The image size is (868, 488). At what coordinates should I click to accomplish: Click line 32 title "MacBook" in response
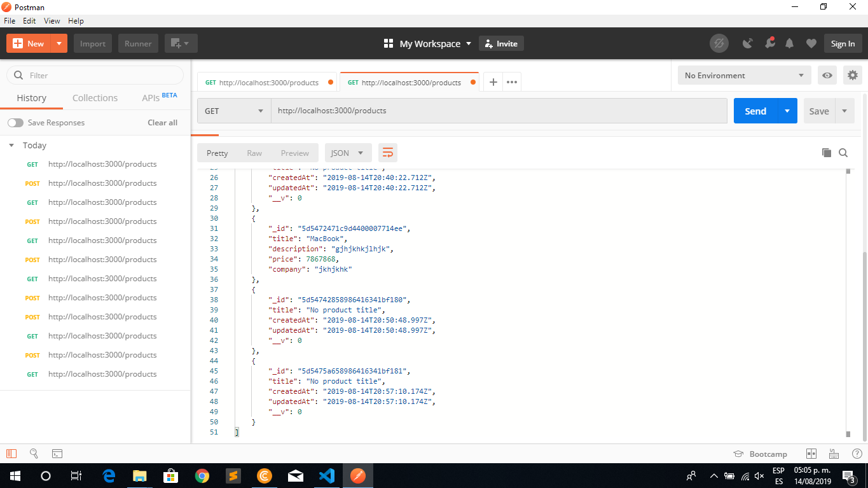point(308,239)
